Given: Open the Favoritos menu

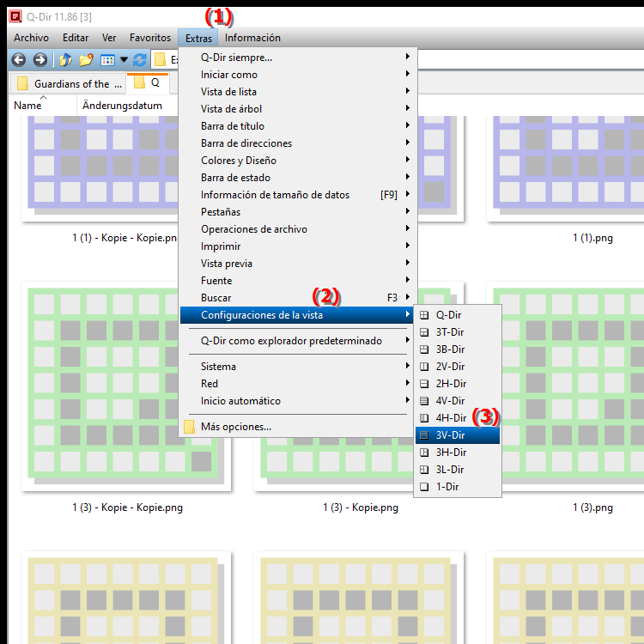Looking at the screenshot, I should pyautogui.click(x=150, y=38).
